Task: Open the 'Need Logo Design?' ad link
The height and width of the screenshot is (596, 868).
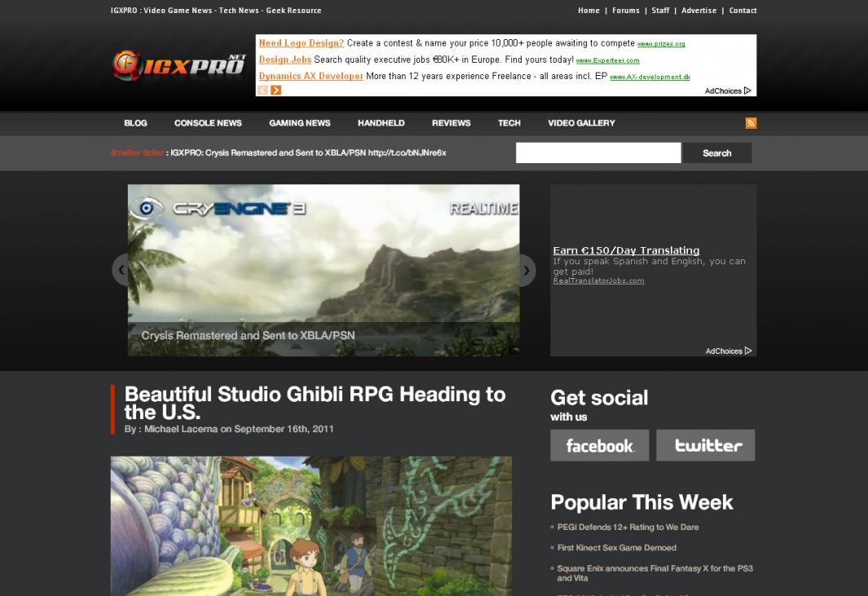Action: point(301,43)
